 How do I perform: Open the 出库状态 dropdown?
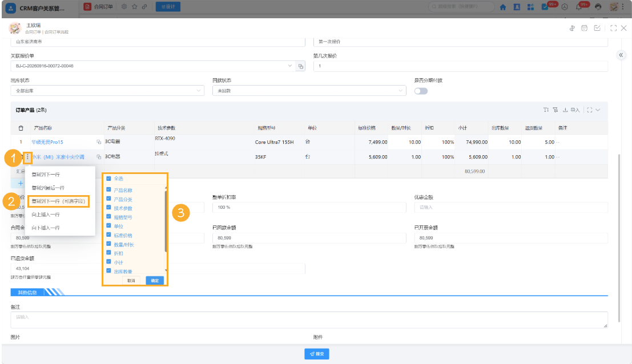click(x=107, y=91)
